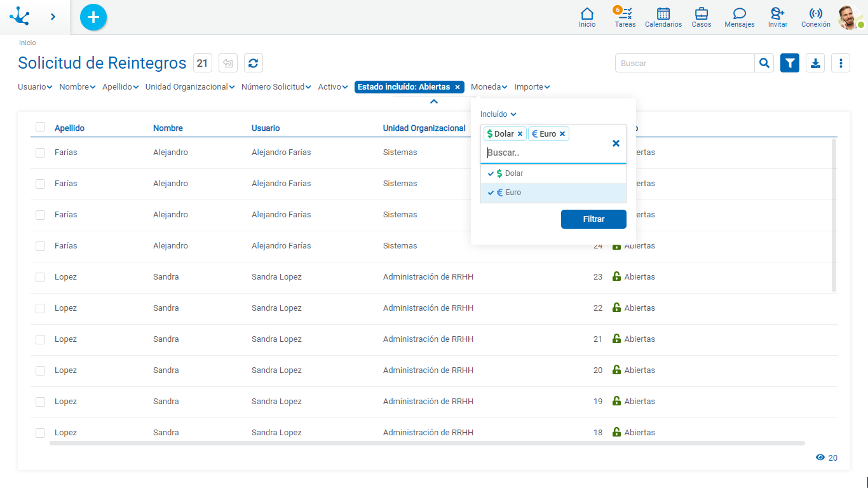Collapse filter bar with up chevron
868x488 pixels.
(x=434, y=101)
